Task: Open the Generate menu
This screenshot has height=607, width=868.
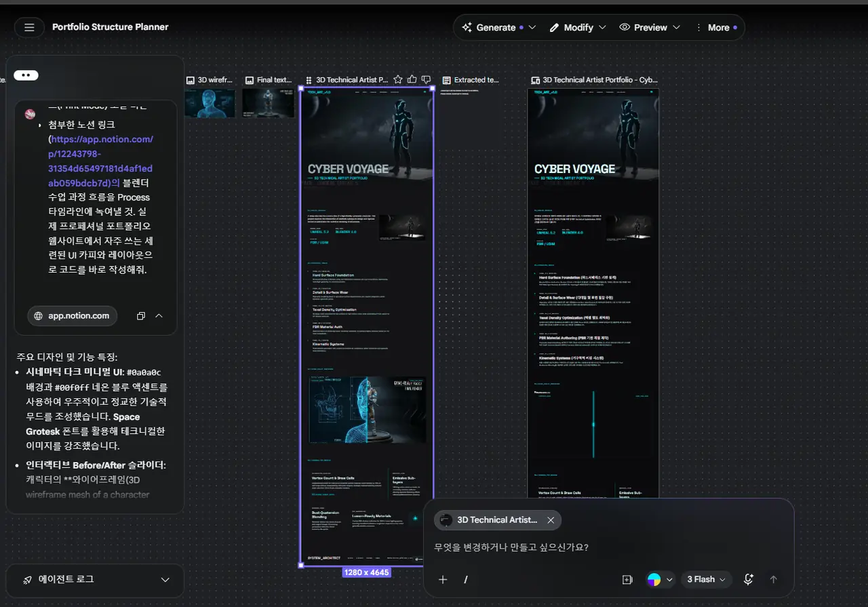Action: point(498,28)
